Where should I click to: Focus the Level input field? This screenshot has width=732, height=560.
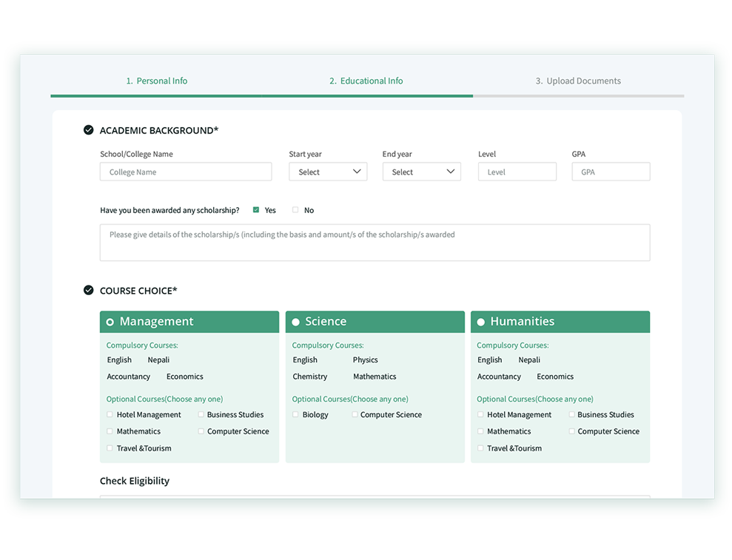pyautogui.click(x=517, y=172)
